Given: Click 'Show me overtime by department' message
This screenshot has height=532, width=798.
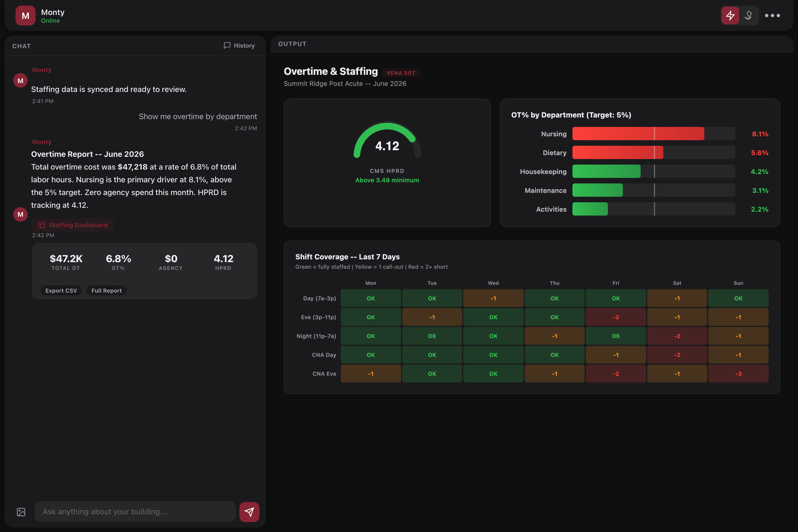Looking at the screenshot, I should (198, 116).
